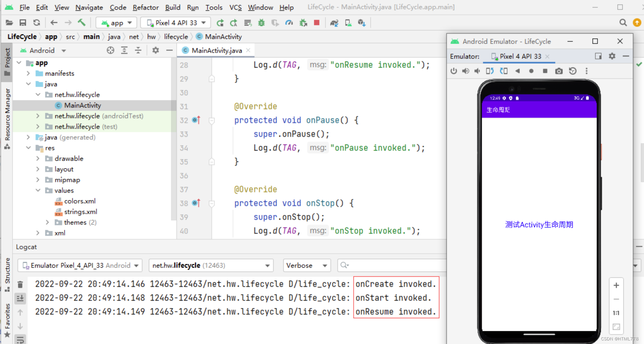Click the Select Opened File target icon
The height and width of the screenshot is (344, 644).
[x=111, y=50]
